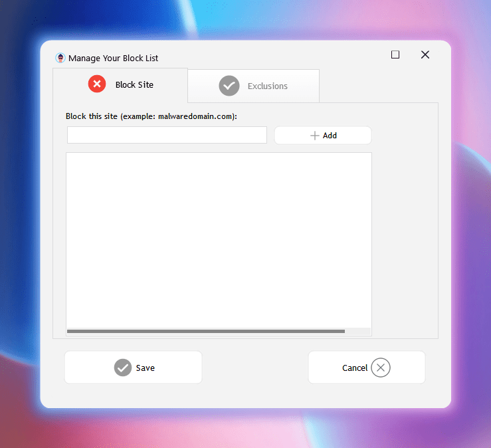Click the gray checkmark icon on Exclusions tab

pyautogui.click(x=229, y=86)
